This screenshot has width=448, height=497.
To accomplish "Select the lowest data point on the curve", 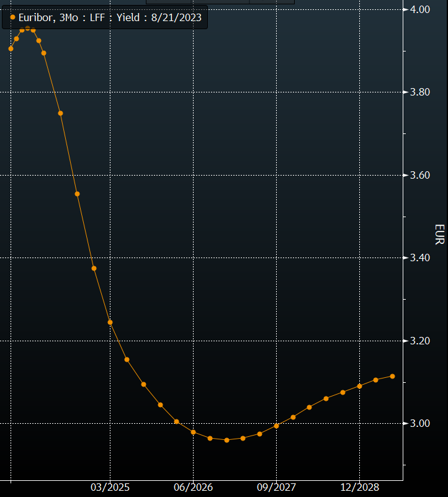I will tap(226, 440).
